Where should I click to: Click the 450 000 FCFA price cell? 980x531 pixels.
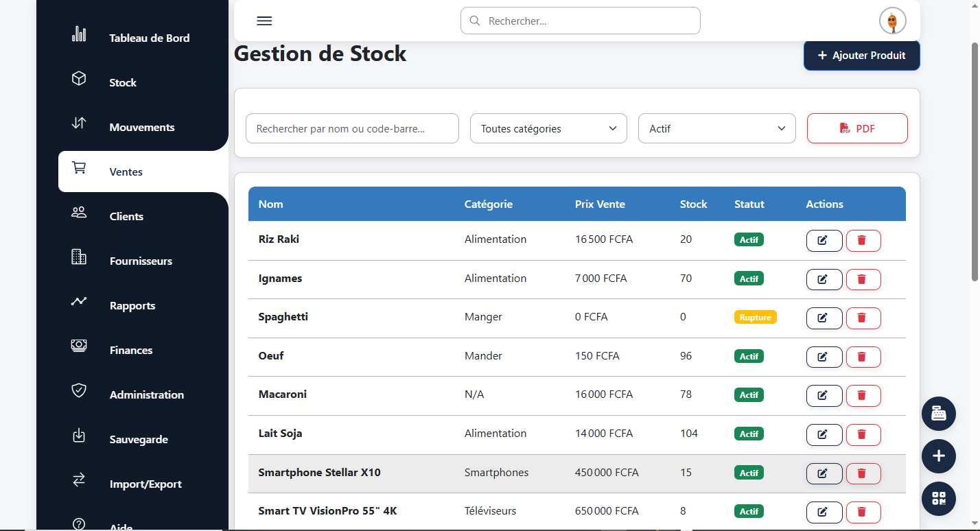[607, 472]
